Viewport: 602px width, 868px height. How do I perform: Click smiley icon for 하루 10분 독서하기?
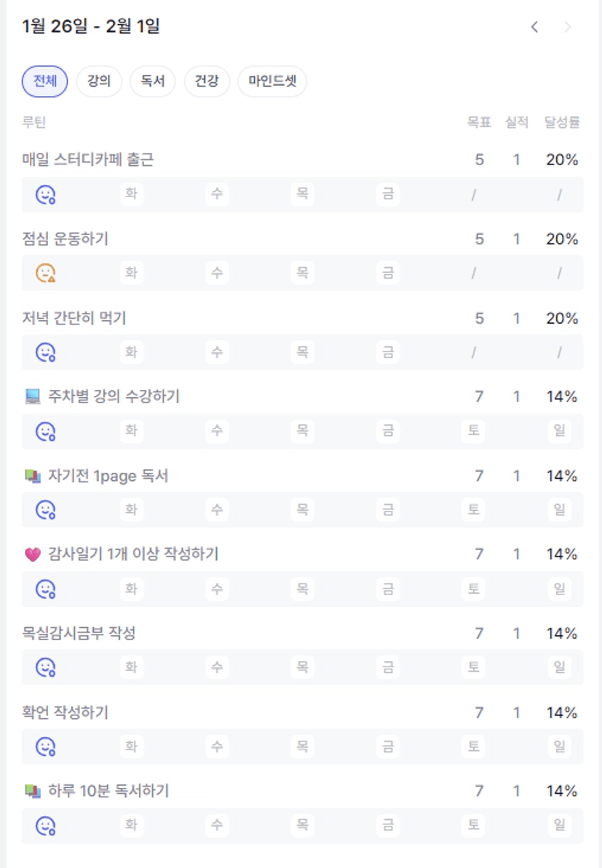click(x=46, y=825)
